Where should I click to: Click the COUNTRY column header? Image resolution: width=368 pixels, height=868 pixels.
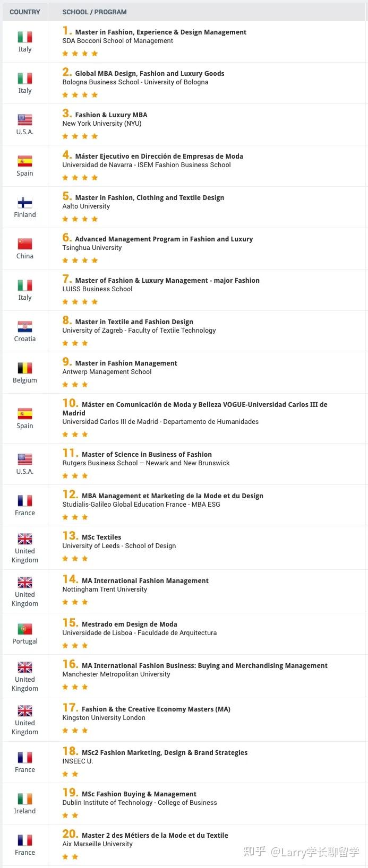coord(25,12)
